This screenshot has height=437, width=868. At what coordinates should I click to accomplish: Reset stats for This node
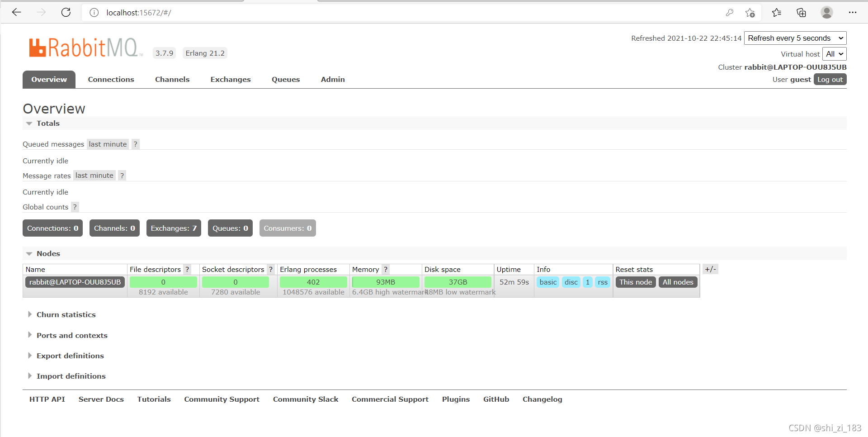point(636,282)
